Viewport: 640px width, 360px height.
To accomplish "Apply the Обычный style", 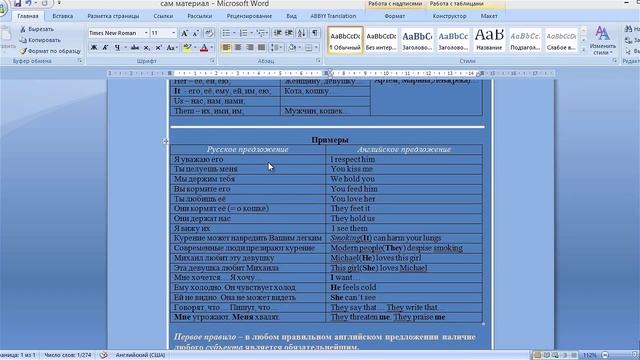I will [x=345, y=40].
